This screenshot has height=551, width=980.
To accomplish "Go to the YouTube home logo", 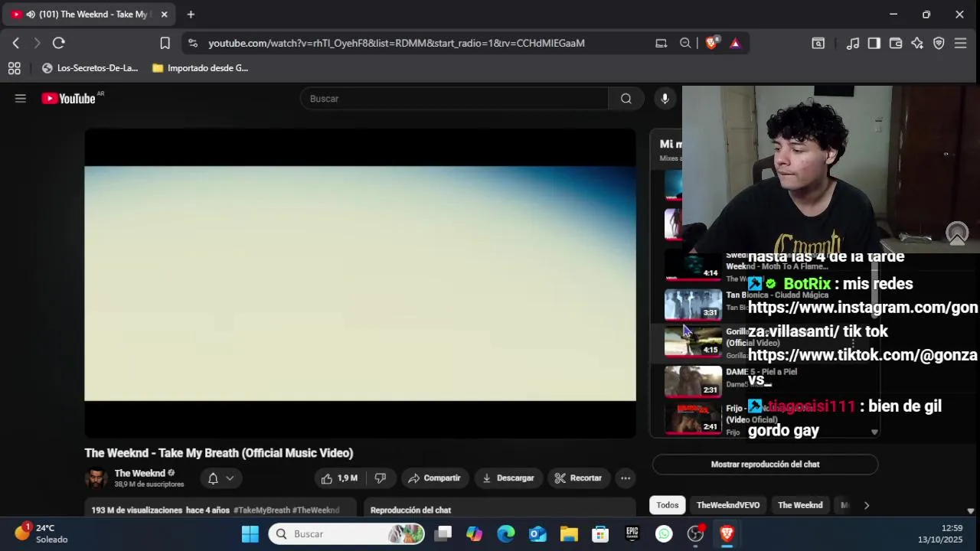I will [x=69, y=98].
